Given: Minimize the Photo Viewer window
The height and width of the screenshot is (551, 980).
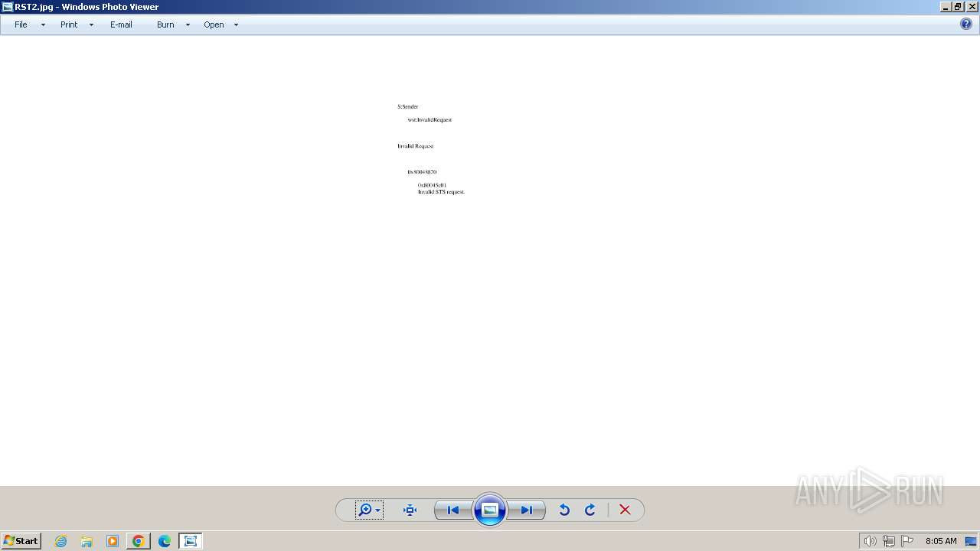Looking at the screenshot, I should point(946,7).
